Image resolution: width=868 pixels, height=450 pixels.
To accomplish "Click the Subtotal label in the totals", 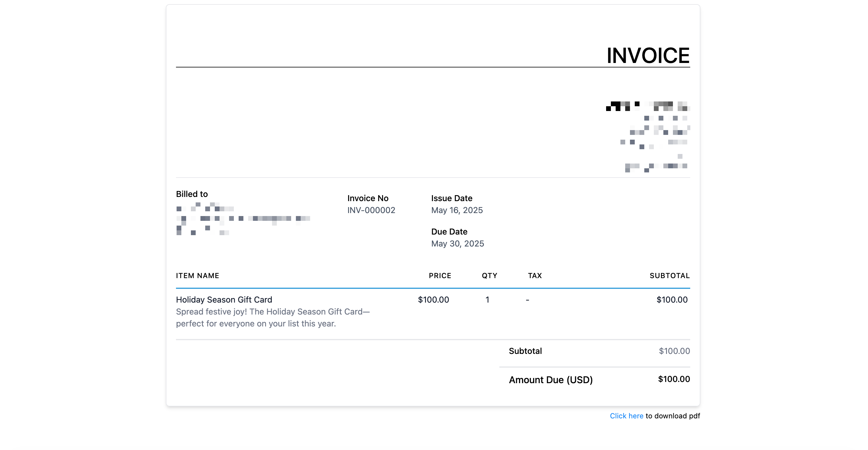I will pos(525,351).
